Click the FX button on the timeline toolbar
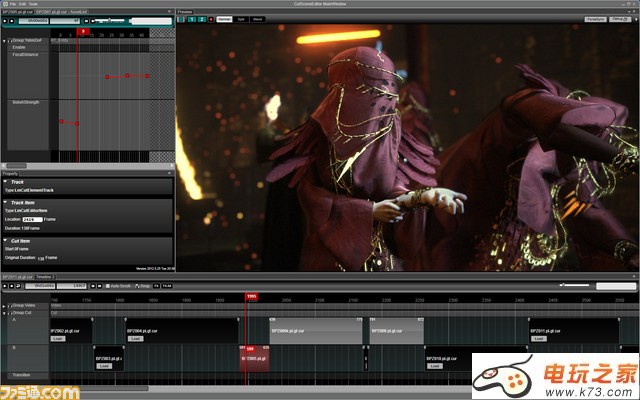Screen dimensions: 640x400 (155, 285)
